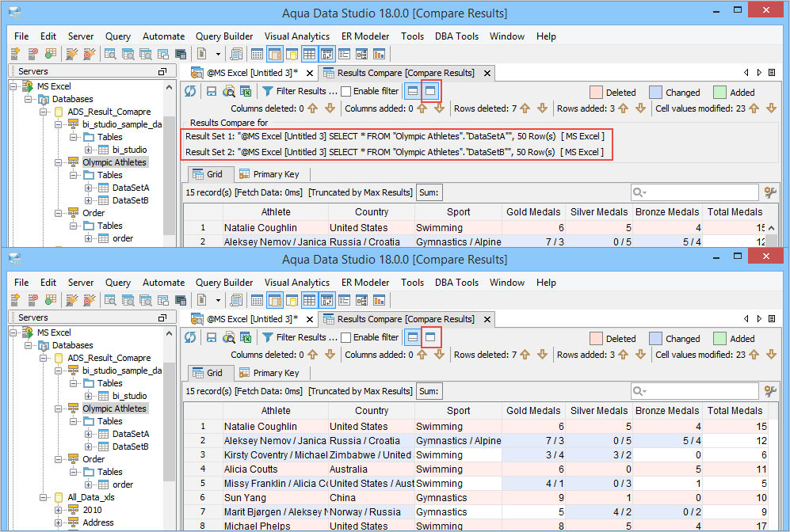Expand the DataSetA table in the lower tree

[89, 434]
